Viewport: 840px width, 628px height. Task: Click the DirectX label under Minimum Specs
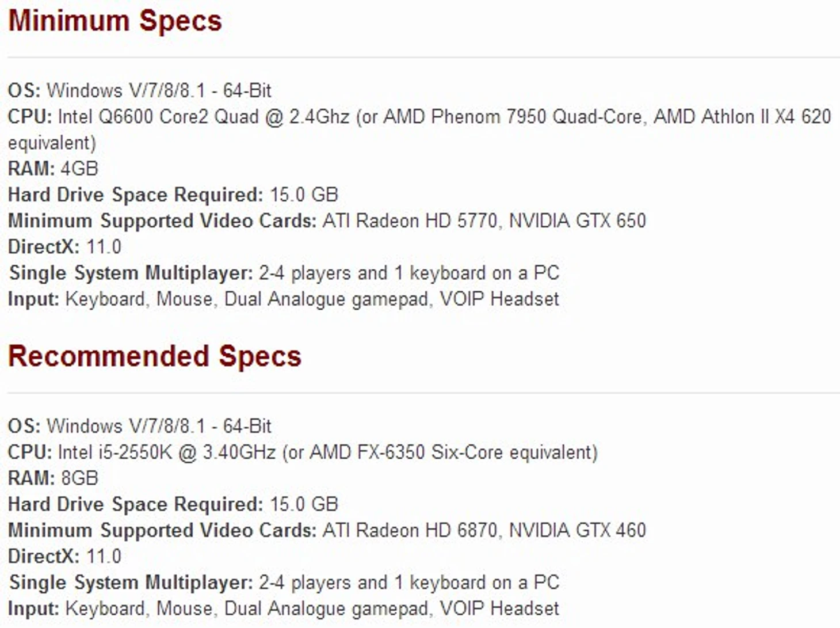tap(43, 247)
